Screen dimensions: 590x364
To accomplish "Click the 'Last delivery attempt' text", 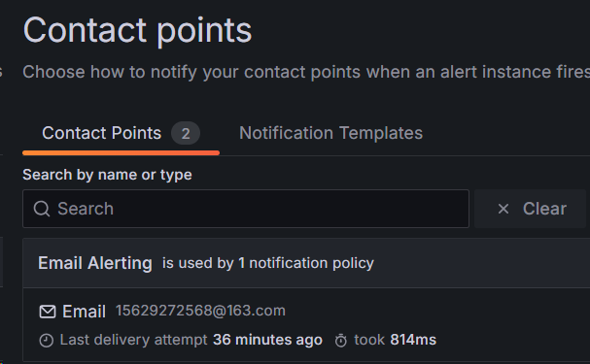I will click(133, 340).
